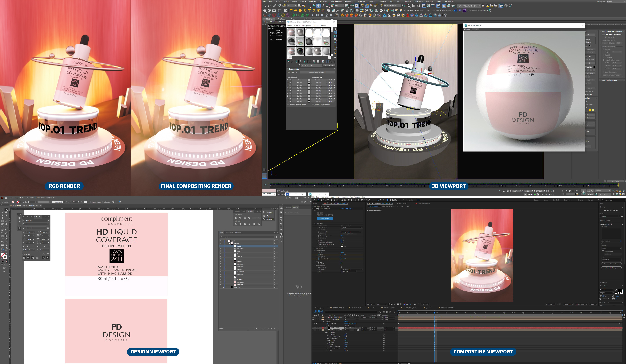Image resolution: width=626 pixels, height=364 pixels.
Task: Open the Quality Production dropdown
Action: coord(349,271)
